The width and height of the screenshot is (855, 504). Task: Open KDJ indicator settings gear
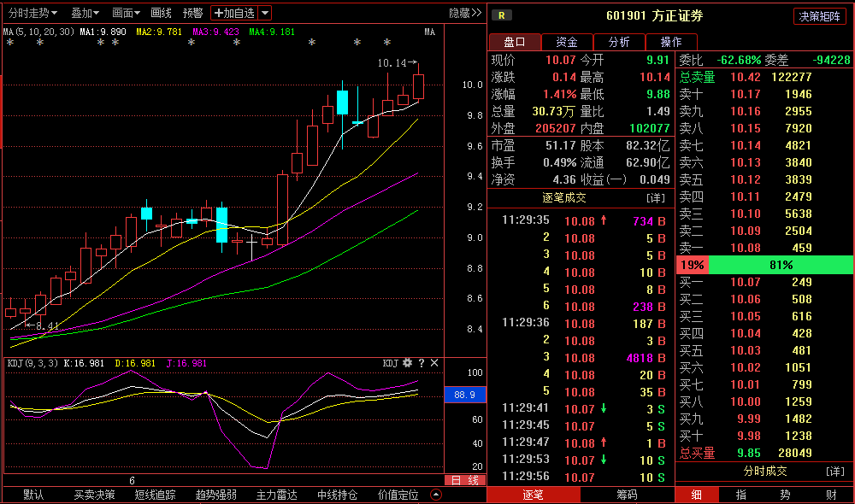click(407, 363)
